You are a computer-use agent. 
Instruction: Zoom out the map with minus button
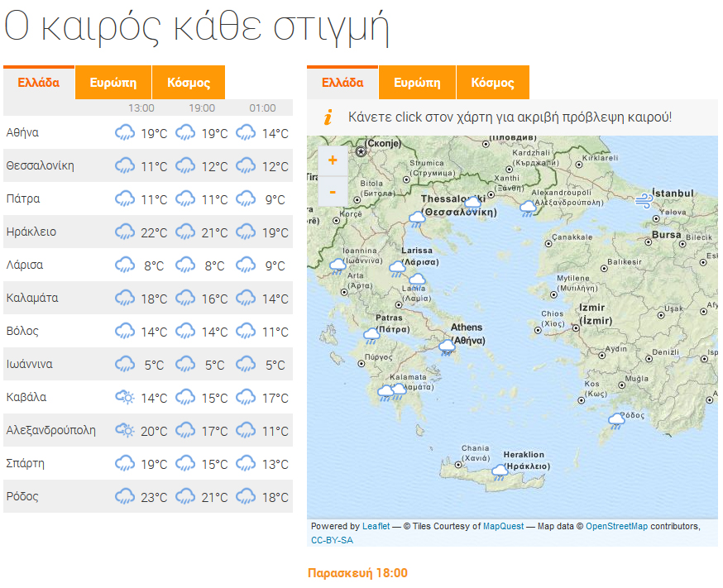click(x=333, y=192)
